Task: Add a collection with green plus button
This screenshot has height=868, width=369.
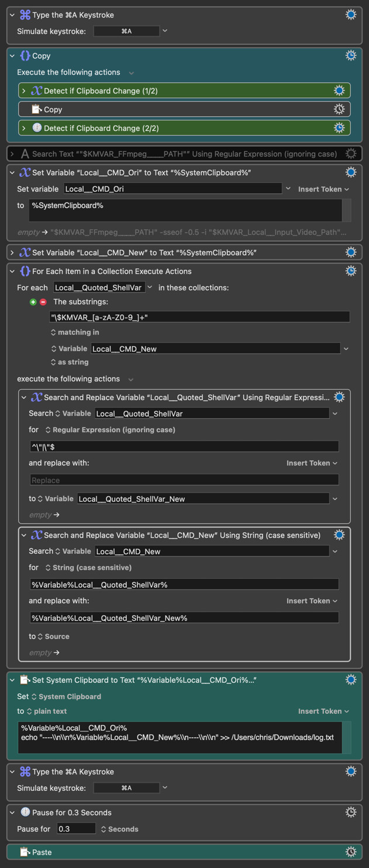Action: coord(33,302)
